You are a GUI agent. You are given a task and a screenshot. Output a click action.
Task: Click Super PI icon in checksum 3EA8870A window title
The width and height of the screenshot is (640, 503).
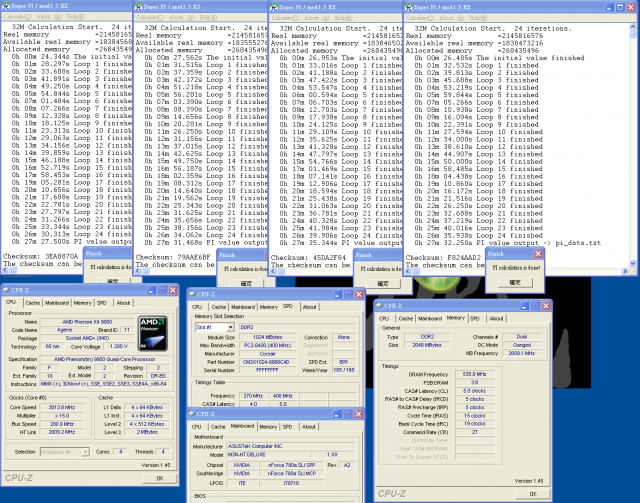[x=6, y=6]
